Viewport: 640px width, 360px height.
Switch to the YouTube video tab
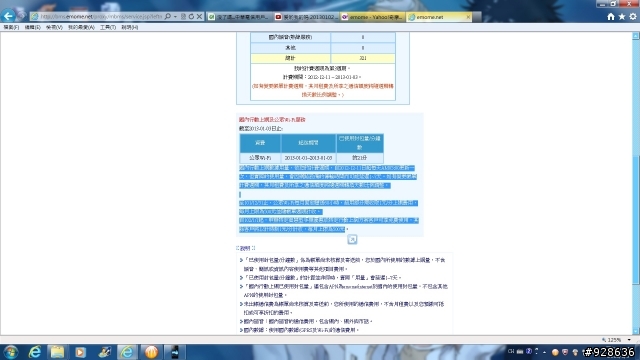click(306, 17)
